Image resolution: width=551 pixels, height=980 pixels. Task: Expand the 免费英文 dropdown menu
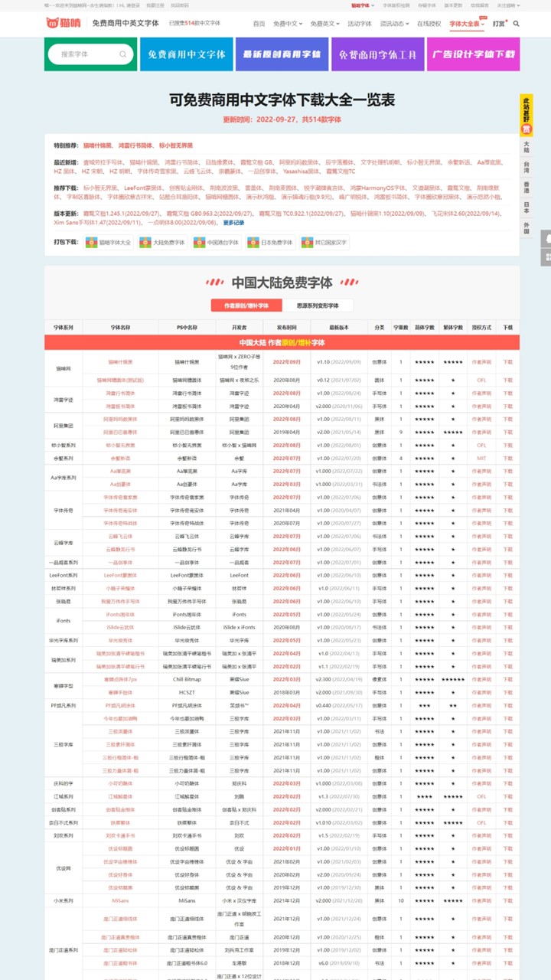pos(324,24)
